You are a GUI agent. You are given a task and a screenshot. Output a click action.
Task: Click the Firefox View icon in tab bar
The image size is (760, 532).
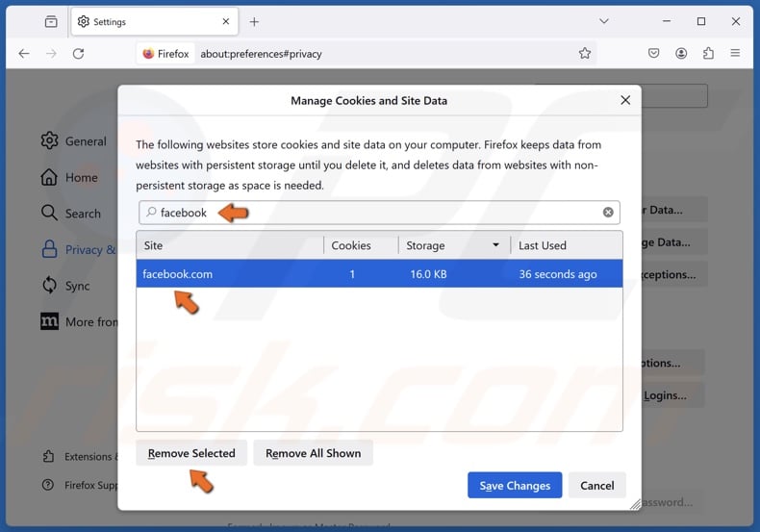[51, 21]
